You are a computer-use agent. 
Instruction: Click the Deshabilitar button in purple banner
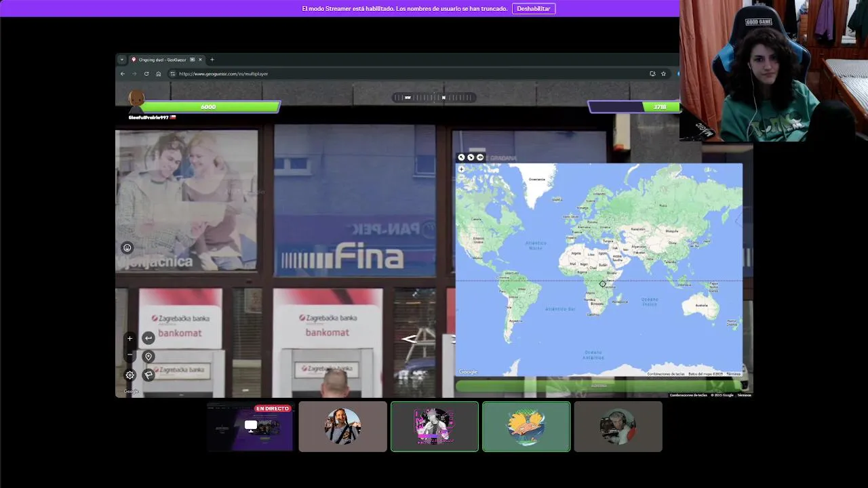533,9
